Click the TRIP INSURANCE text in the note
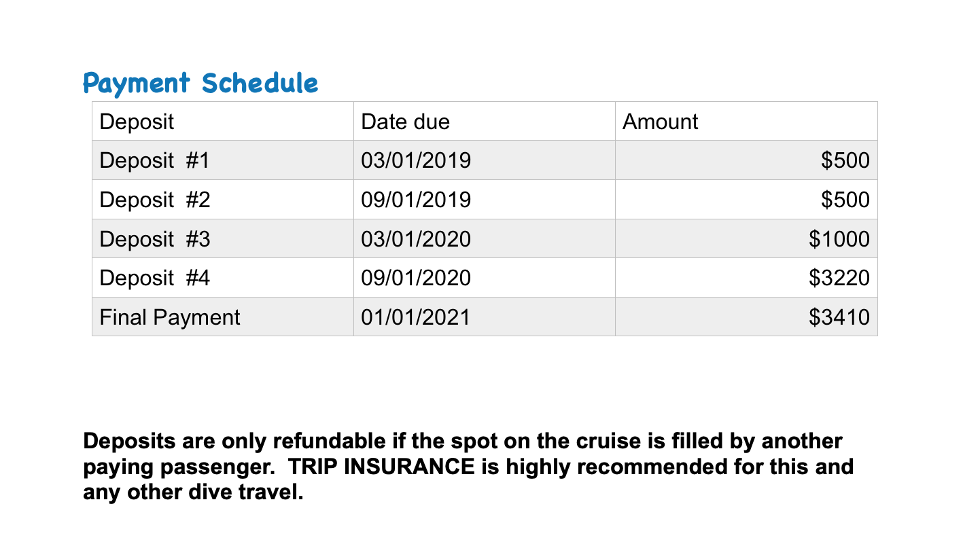 click(380, 467)
